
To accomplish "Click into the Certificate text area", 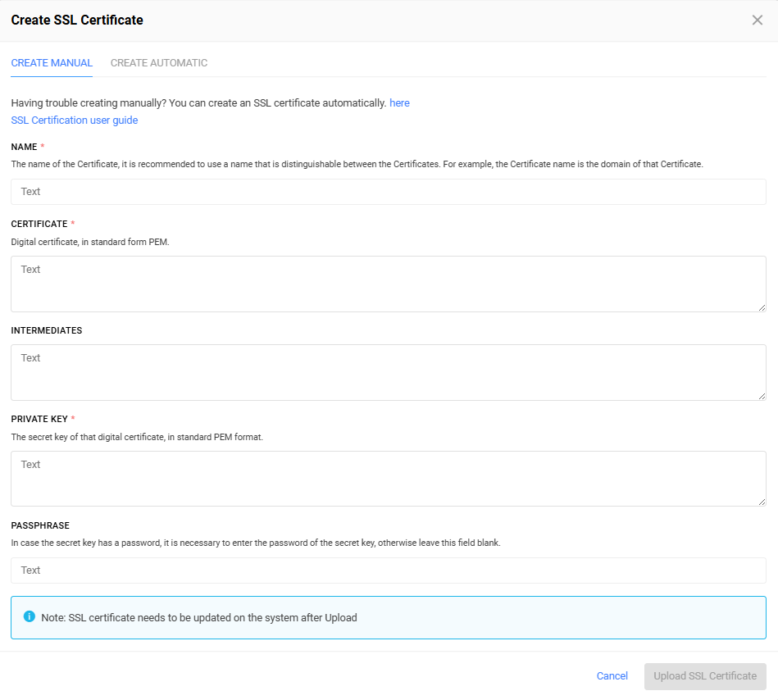I will 389,284.
